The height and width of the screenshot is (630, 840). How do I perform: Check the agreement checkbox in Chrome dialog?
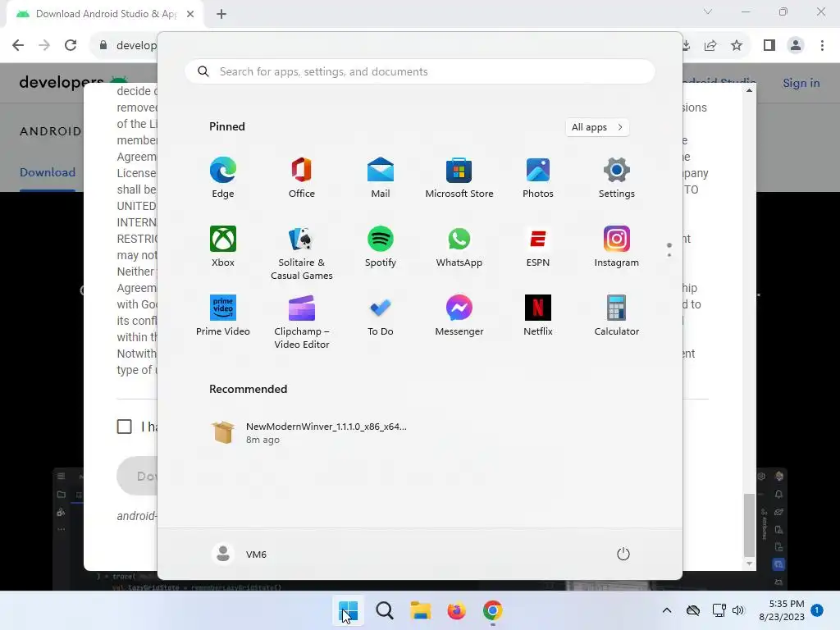tap(125, 427)
